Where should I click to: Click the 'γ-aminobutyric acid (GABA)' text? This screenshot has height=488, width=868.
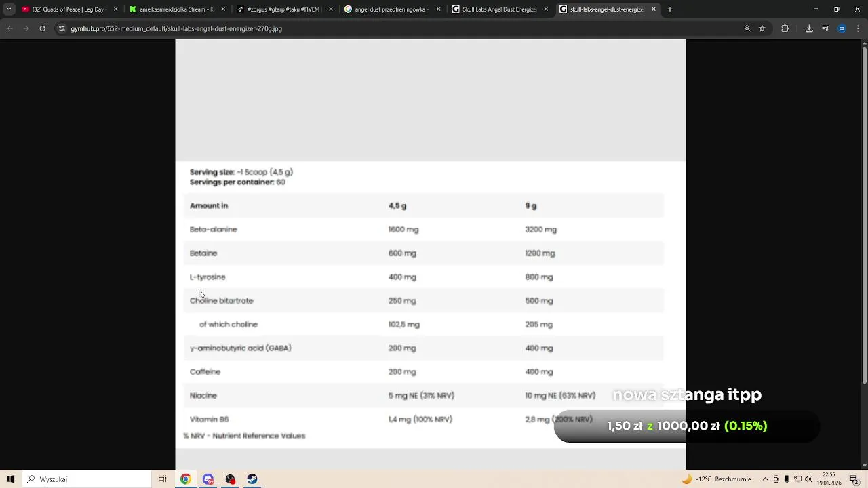240,348
